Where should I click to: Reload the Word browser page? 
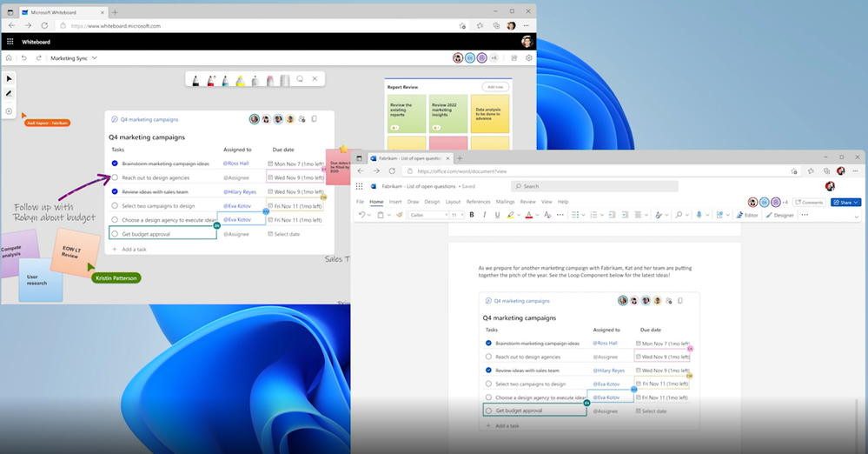pyautogui.click(x=392, y=171)
